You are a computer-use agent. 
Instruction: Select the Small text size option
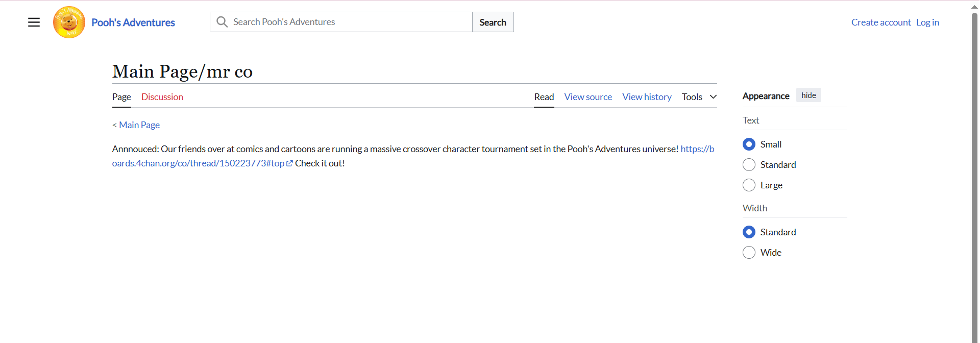click(749, 144)
